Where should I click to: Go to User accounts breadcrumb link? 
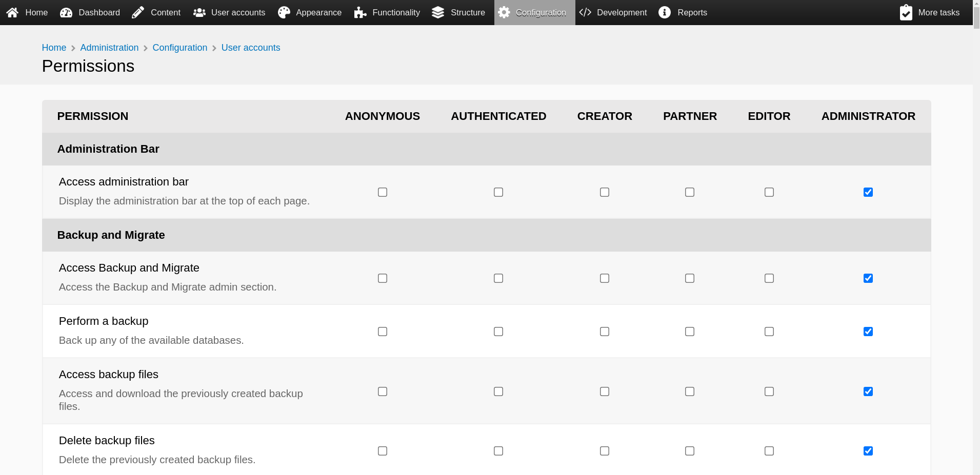click(x=251, y=48)
